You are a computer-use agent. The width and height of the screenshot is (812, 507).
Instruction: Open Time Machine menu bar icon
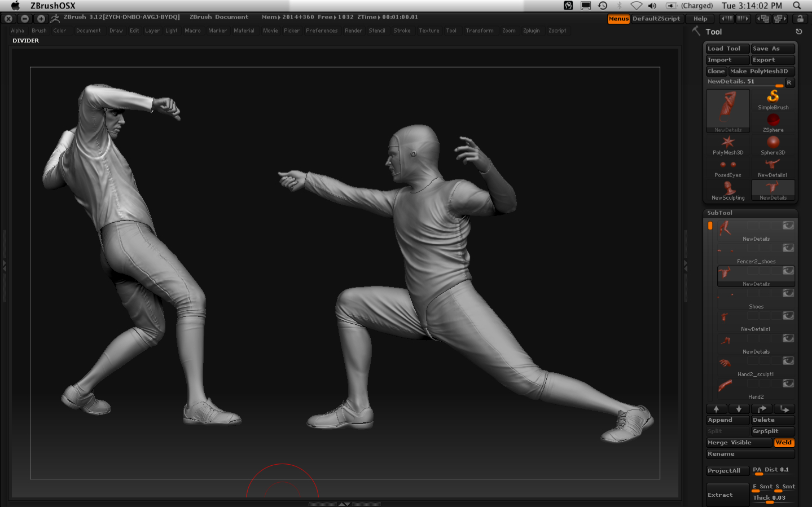tap(603, 6)
